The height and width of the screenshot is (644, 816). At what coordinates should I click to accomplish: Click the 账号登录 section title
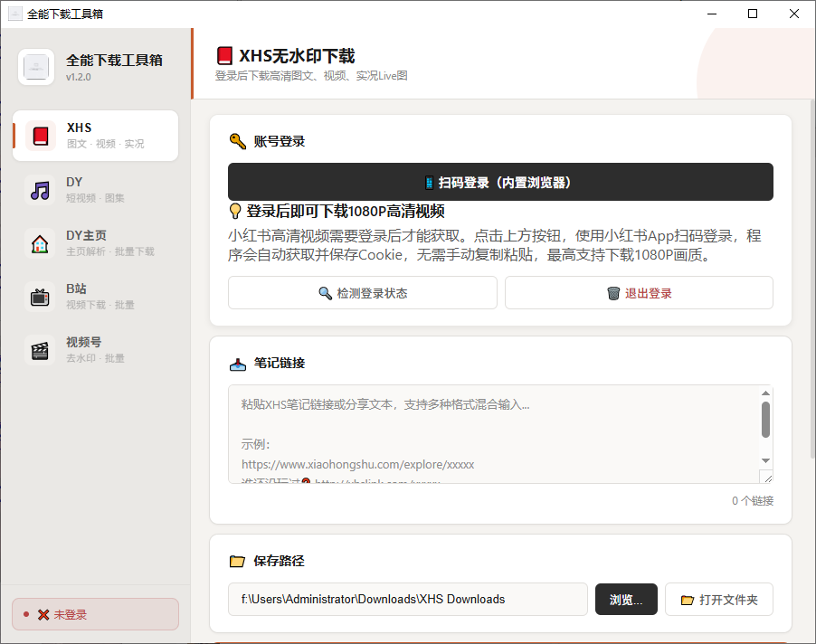(279, 141)
